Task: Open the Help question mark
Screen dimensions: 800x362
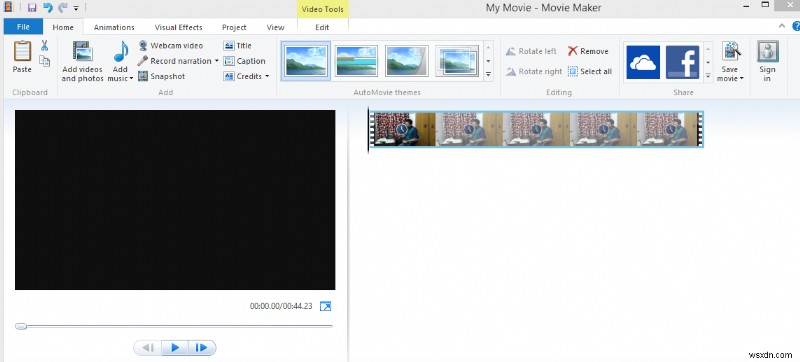Action: pos(796,26)
